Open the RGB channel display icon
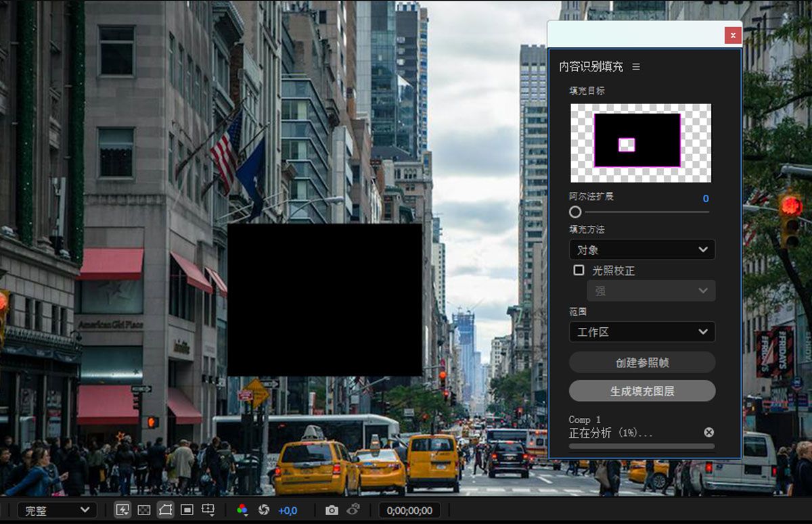The image size is (812, 524). coord(242,510)
